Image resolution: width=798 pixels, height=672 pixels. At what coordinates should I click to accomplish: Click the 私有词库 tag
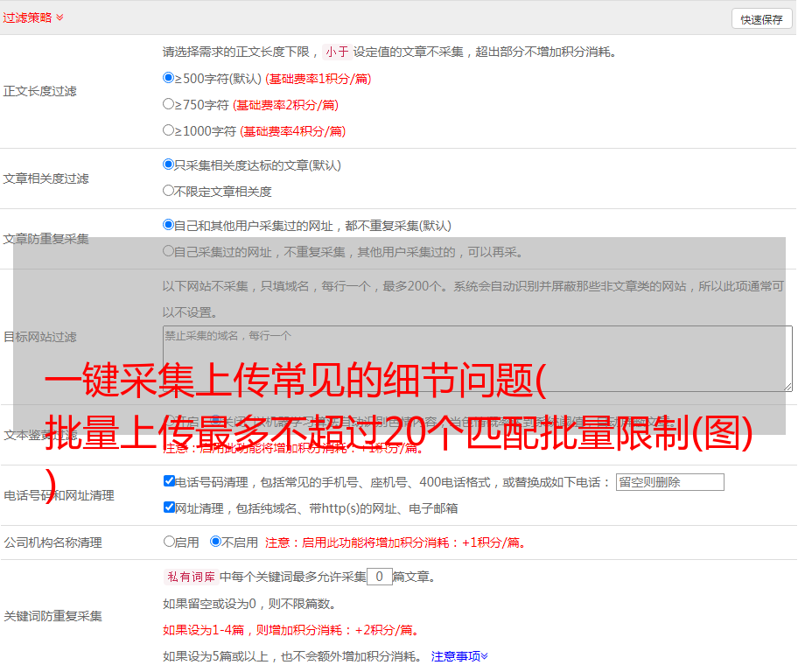(x=192, y=577)
